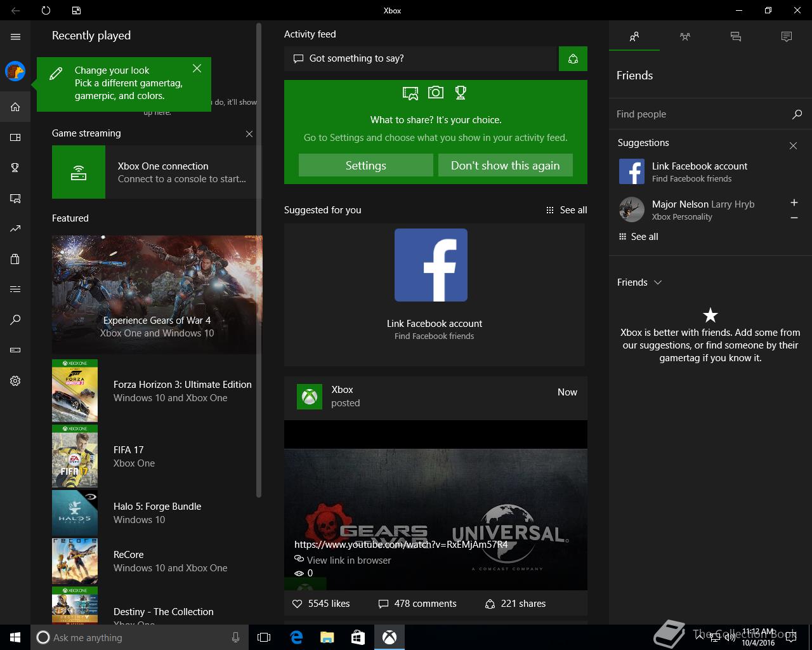Open the YouTube URL in the post
This screenshot has width=812, height=650.
click(x=401, y=545)
